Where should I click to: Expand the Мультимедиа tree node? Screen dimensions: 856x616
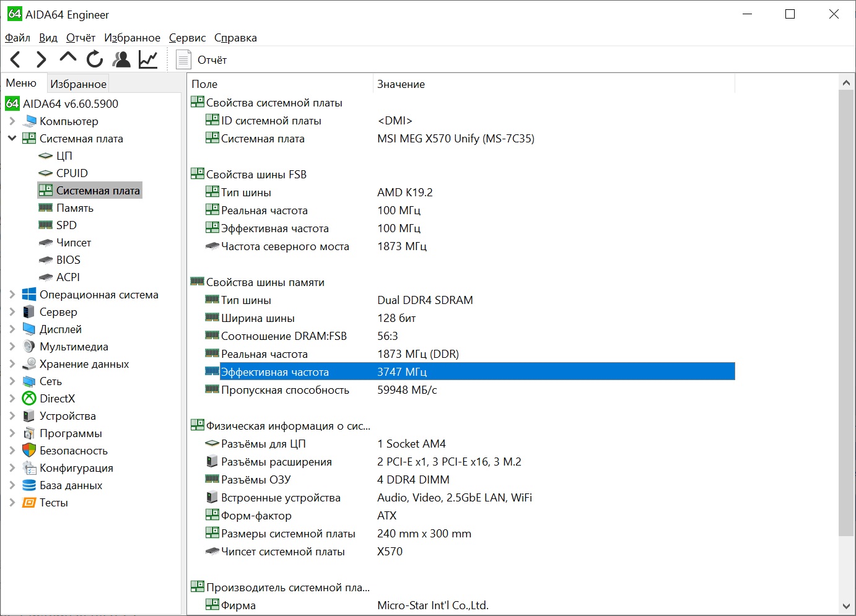point(12,347)
